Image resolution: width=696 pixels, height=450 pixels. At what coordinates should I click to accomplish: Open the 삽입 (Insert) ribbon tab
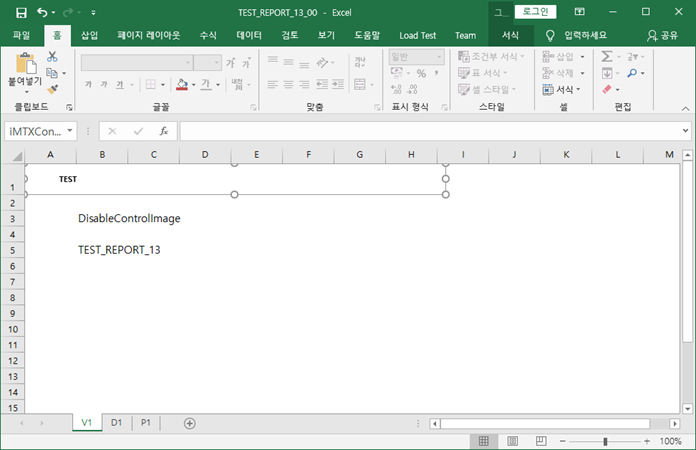point(90,35)
